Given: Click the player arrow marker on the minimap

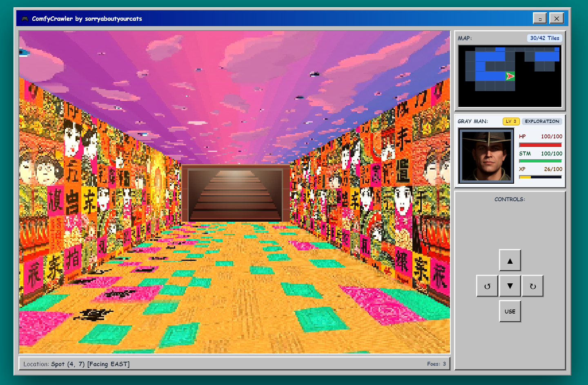Looking at the screenshot, I should pos(510,76).
